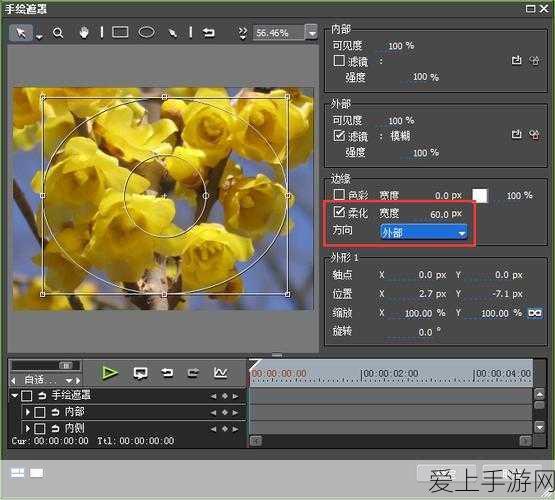This screenshot has width=555, height=500.
Task: Select the arrow selection tool
Action: (x=21, y=33)
